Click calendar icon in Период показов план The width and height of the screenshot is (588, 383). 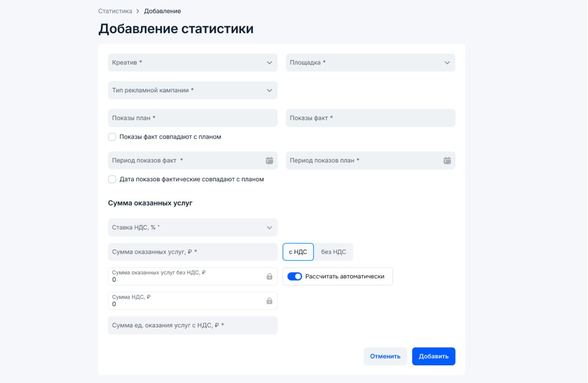447,160
